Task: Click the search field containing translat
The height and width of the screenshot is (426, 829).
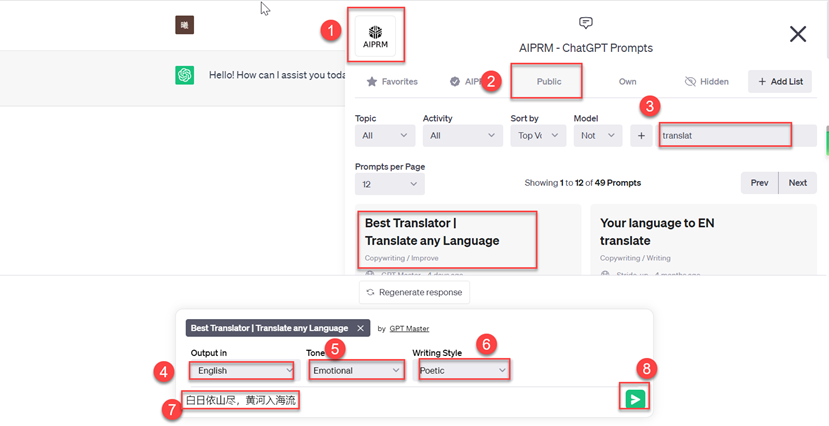Action: pyautogui.click(x=738, y=136)
